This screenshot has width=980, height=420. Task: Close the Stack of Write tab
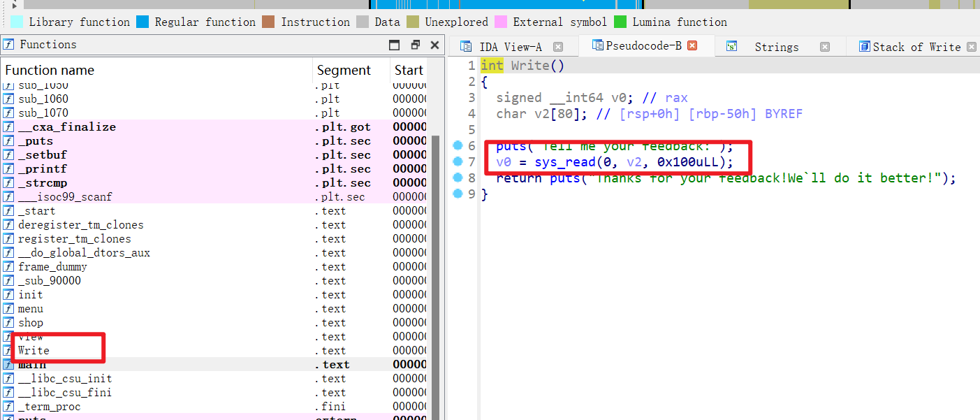click(972, 47)
